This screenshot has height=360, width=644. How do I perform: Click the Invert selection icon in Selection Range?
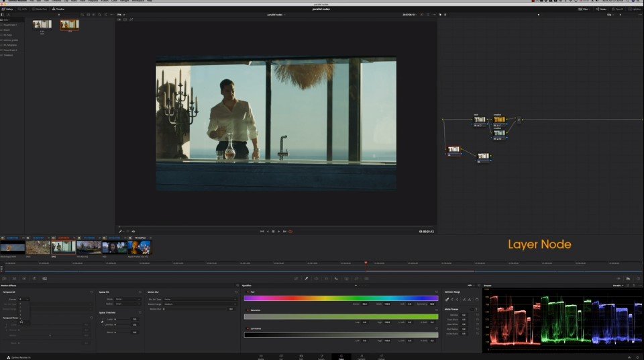477,300
